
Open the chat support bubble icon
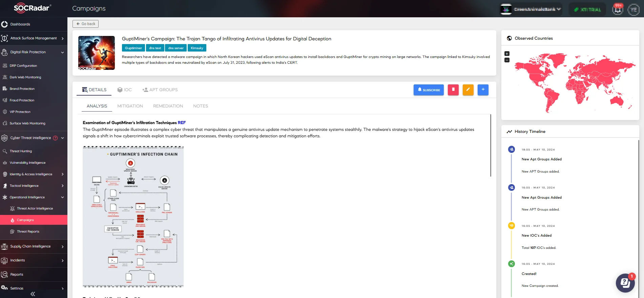625,283
